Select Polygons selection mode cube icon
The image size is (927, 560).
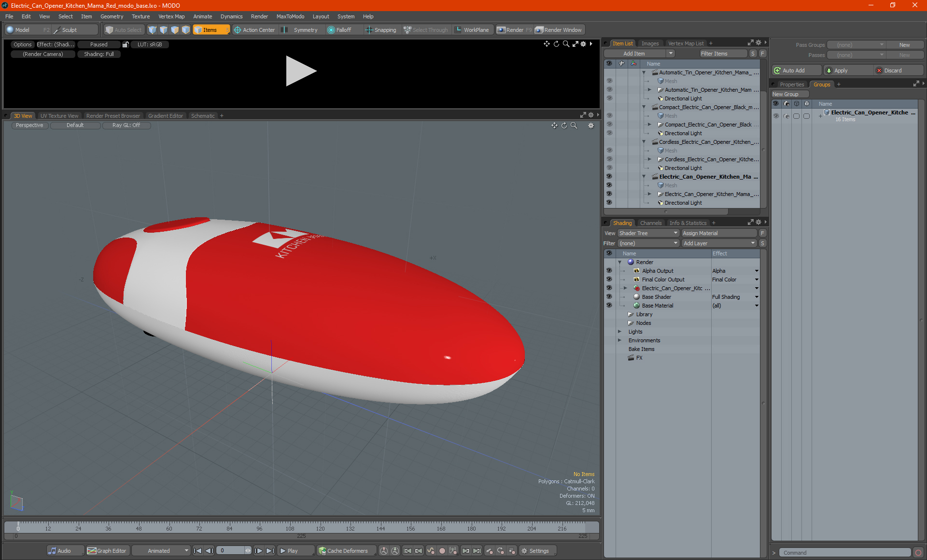pos(175,30)
